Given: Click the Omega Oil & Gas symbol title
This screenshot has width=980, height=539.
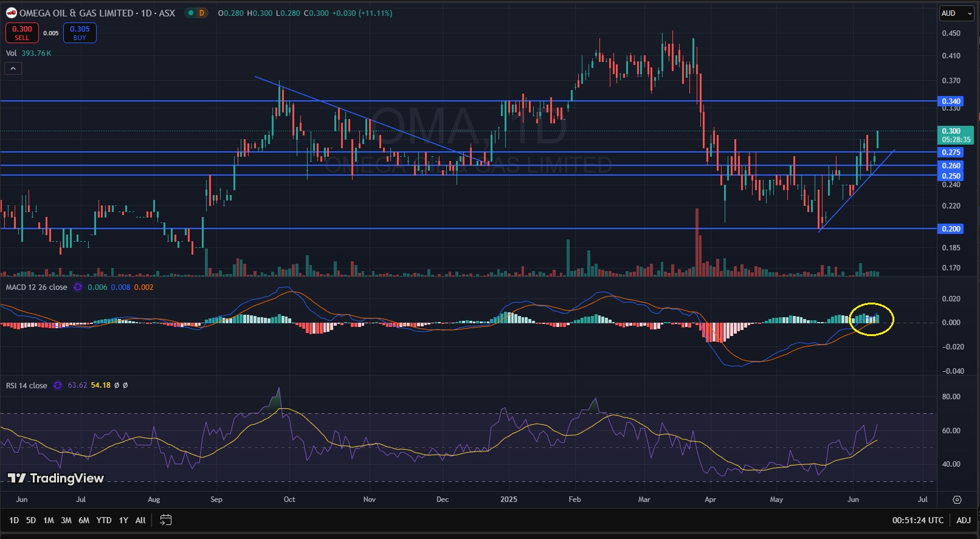Looking at the screenshot, I should pos(97,13).
